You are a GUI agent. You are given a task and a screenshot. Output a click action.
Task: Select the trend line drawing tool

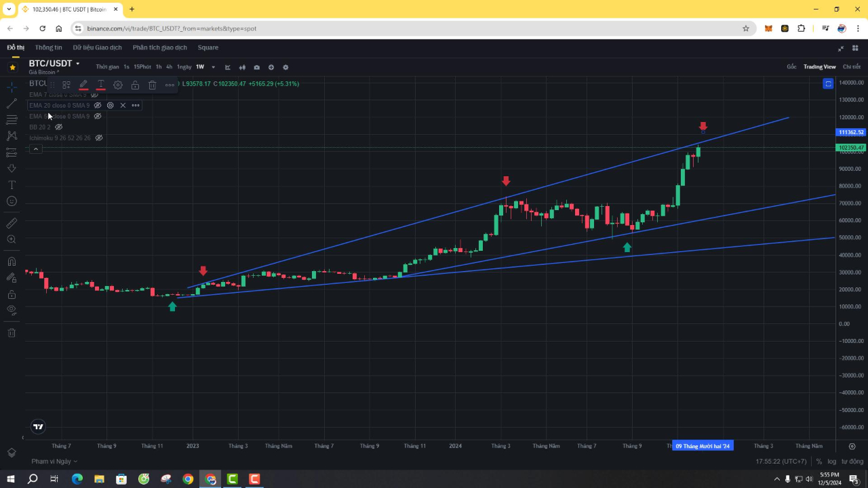point(12,103)
